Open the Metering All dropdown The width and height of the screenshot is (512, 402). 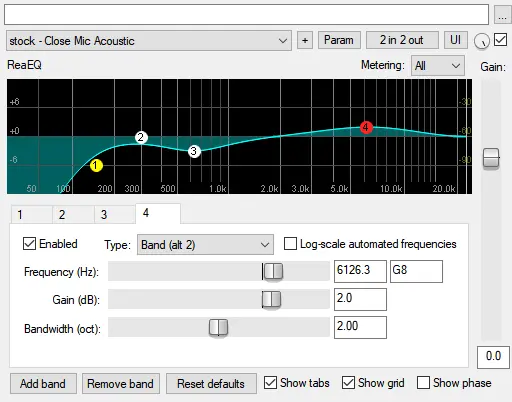[438, 66]
